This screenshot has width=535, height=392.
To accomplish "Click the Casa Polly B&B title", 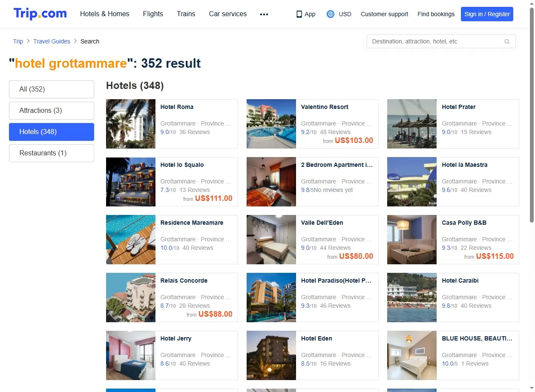I will 464,223.
